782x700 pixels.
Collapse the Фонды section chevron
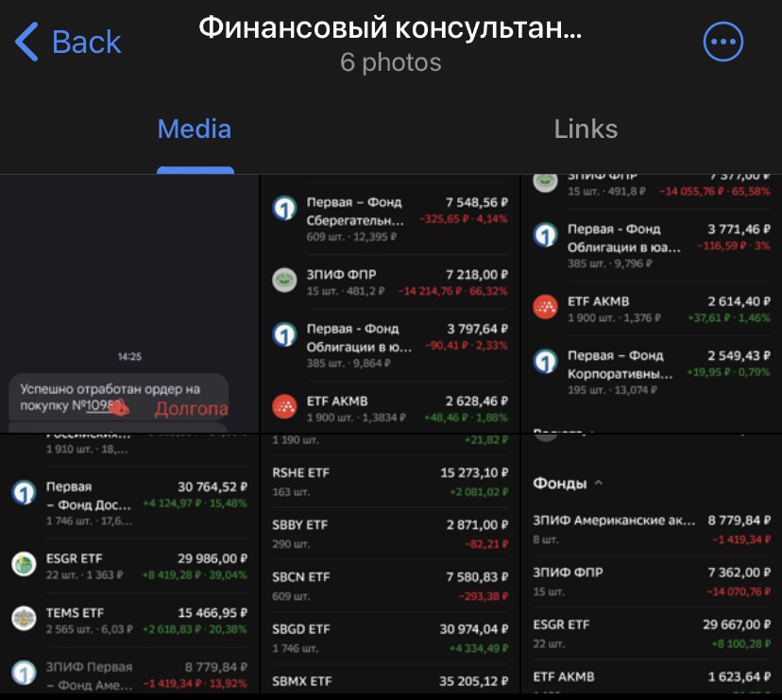pos(599,483)
